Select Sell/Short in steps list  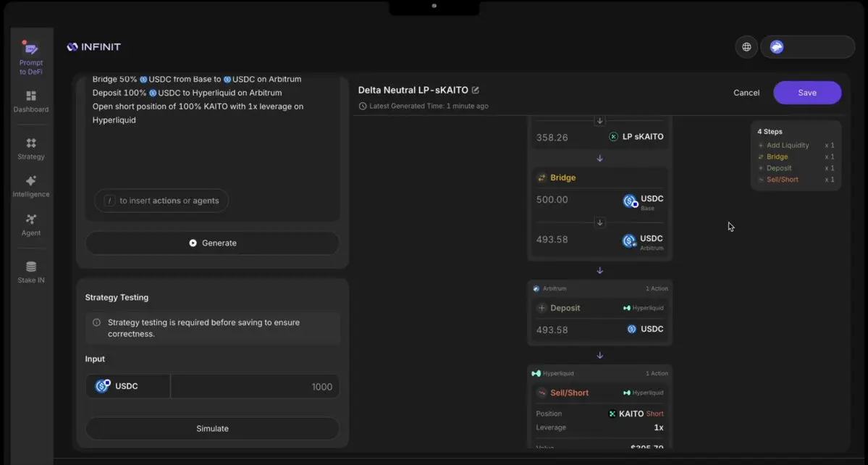click(x=782, y=180)
